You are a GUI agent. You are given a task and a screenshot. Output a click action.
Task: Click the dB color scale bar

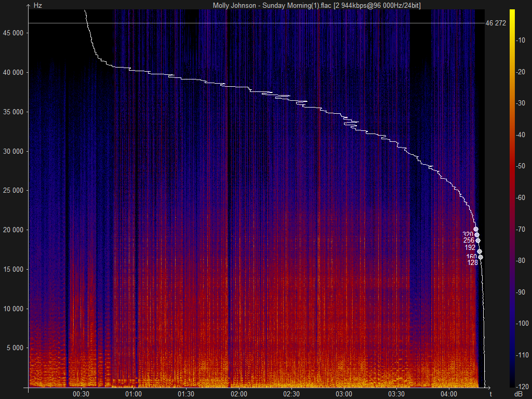(512, 198)
